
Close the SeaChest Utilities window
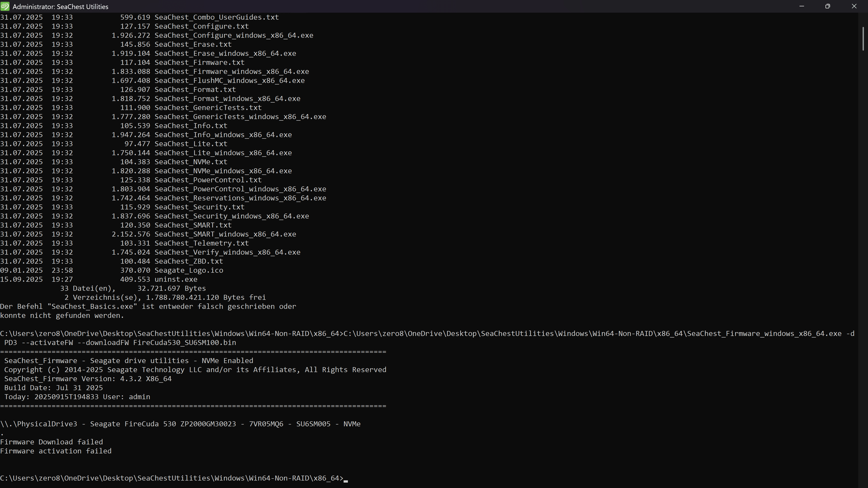[854, 6]
